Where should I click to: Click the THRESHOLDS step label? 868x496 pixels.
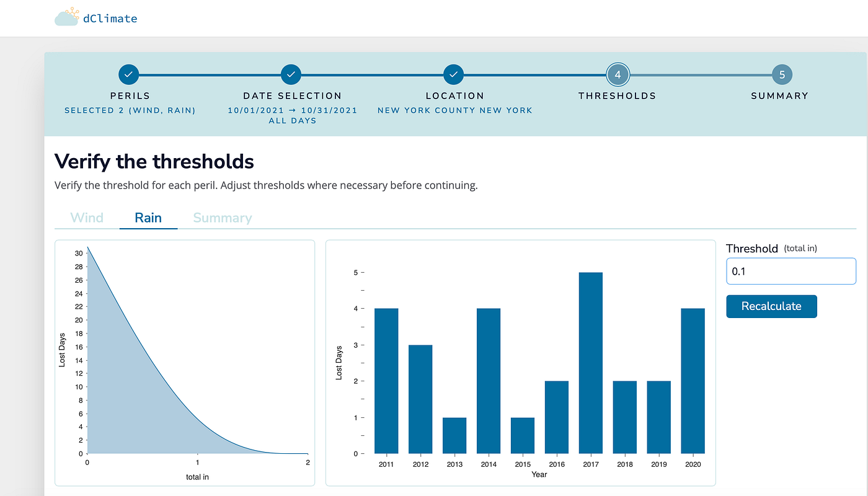coord(617,96)
